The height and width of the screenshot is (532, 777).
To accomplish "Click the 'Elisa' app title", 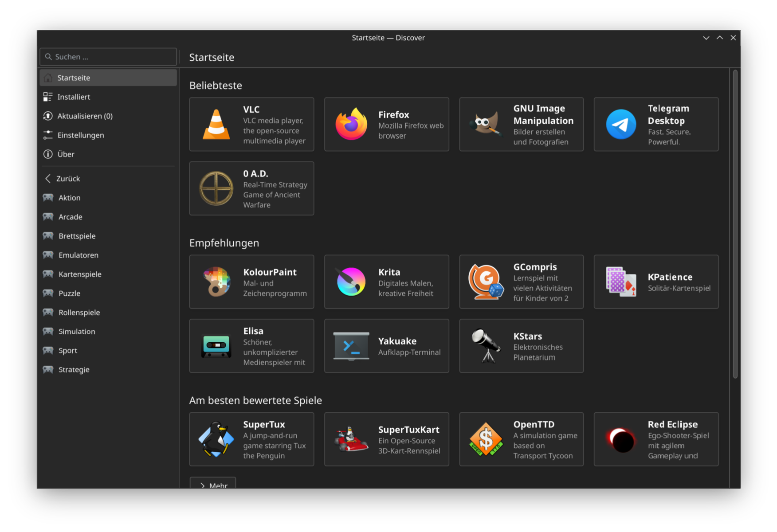I will [253, 331].
